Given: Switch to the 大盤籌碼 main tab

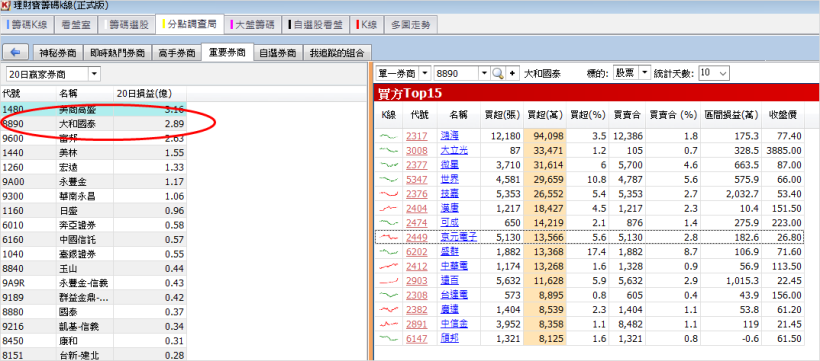Looking at the screenshot, I should click(x=254, y=25).
